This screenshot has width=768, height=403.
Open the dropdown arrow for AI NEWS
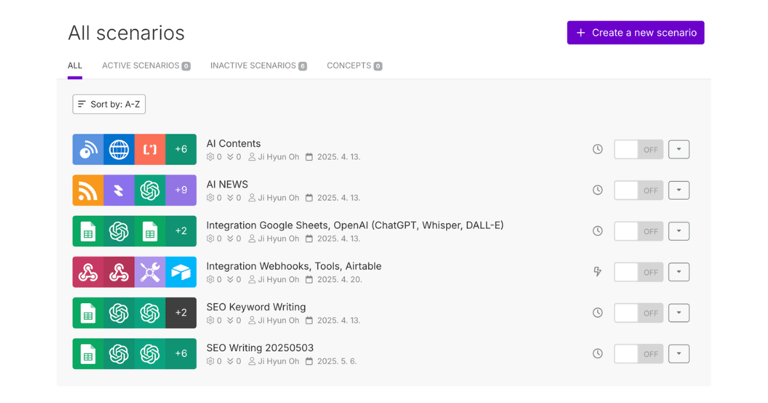tap(679, 190)
